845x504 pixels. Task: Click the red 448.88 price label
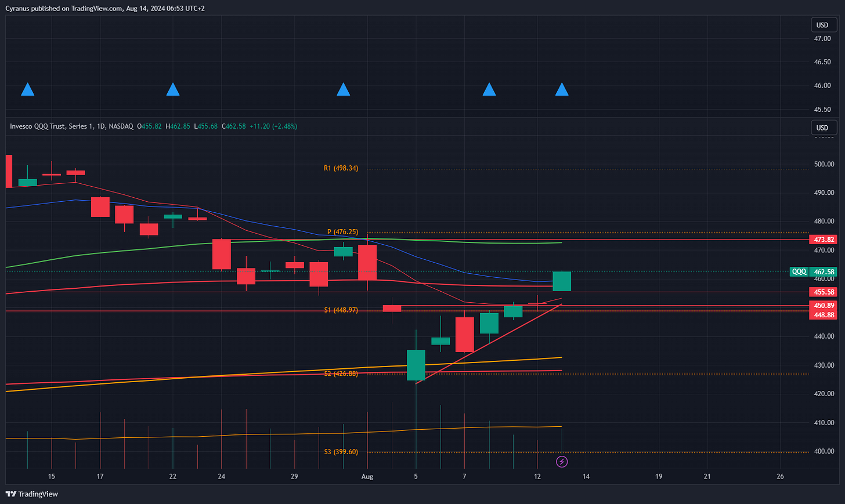(824, 315)
